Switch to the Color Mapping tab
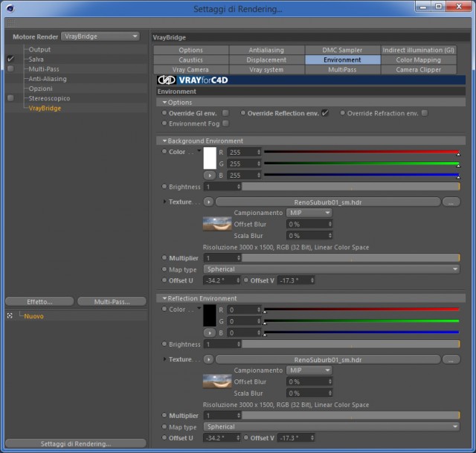The image size is (476, 453). coord(418,60)
